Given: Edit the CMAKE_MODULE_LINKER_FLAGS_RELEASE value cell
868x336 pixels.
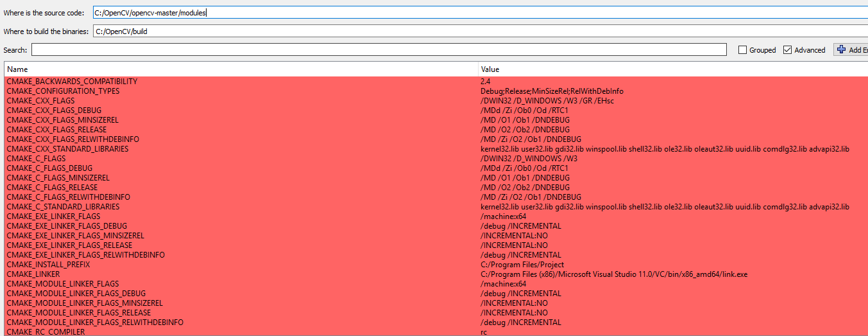Looking at the screenshot, I should 673,313.
